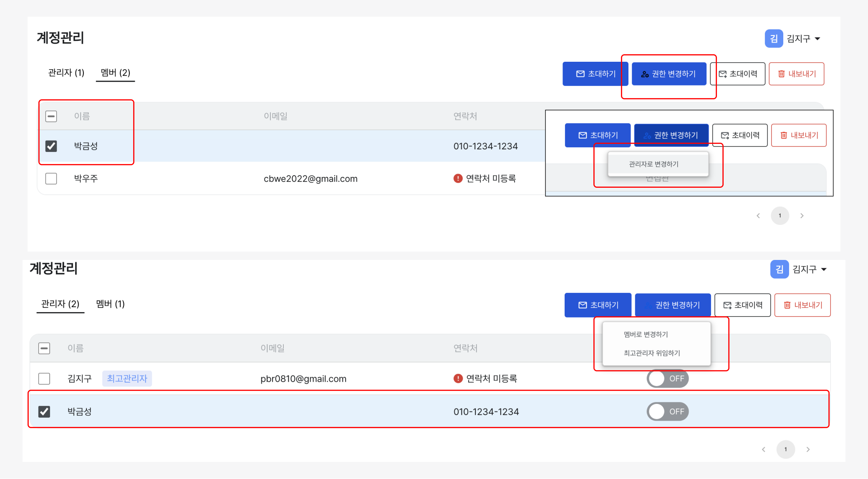Click the 김 avatar icon in top panel
The height and width of the screenshot is (479, 868).
[773, 39]
